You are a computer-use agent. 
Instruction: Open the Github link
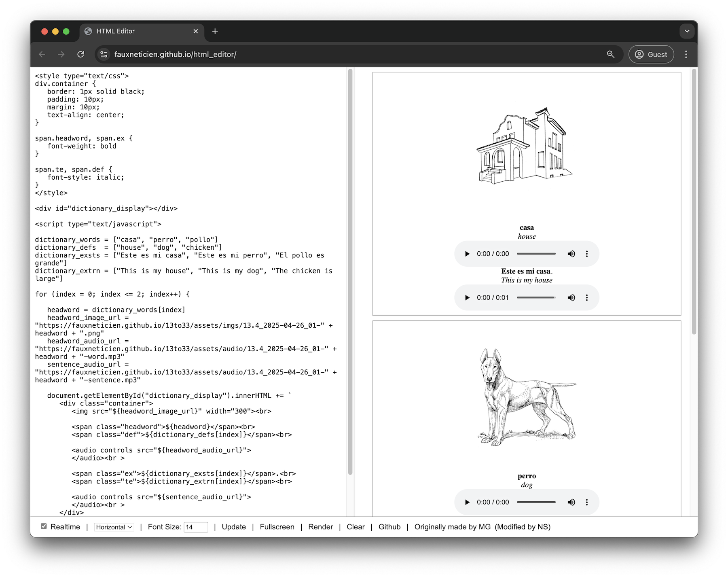click(x=389, y=527)
